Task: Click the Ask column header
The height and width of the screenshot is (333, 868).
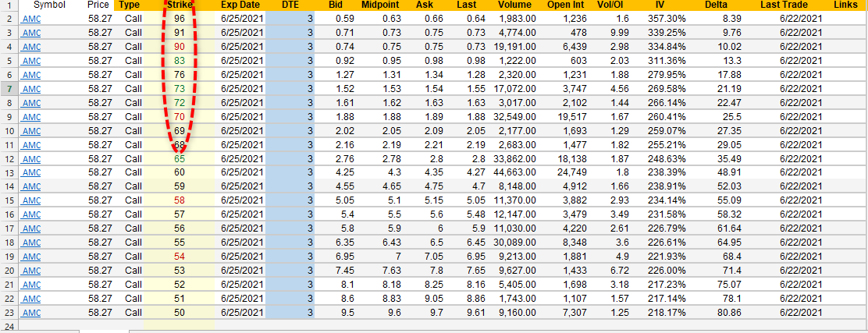Action: [423, 5]
